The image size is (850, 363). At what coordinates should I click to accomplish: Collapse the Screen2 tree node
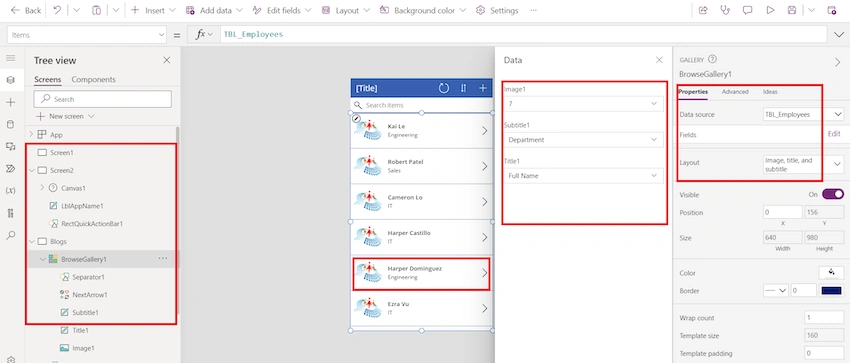pos(31,170)
